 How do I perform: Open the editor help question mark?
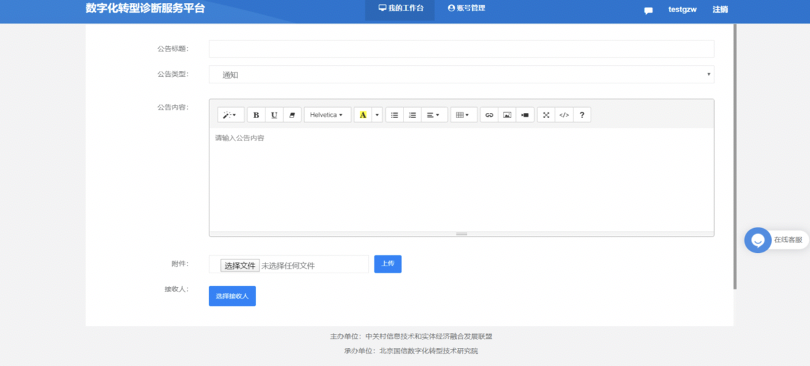coord(582,115)
